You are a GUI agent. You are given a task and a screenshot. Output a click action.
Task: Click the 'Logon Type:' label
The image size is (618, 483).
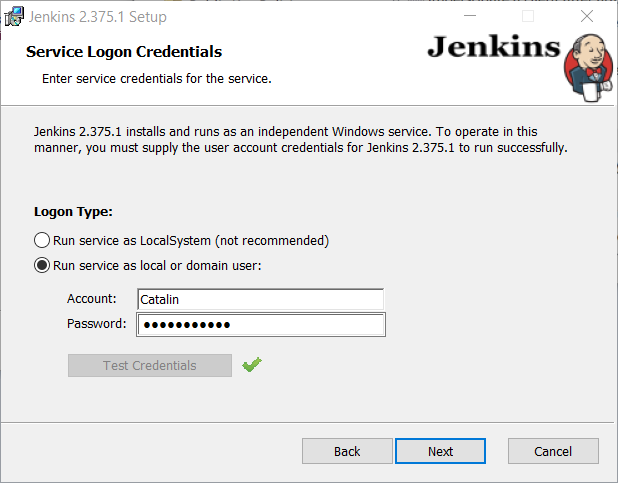pyautogui.click(x=73, y=212)
